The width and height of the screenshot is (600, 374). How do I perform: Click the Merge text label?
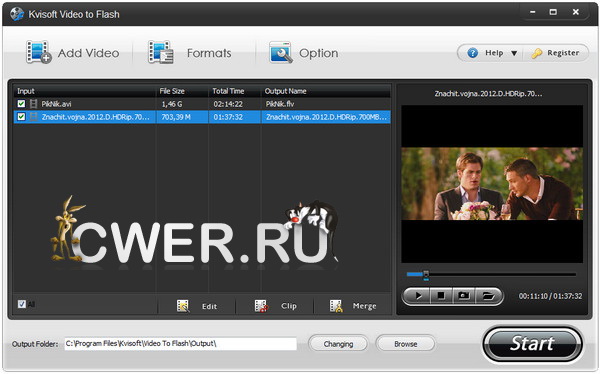click(364, 306)
